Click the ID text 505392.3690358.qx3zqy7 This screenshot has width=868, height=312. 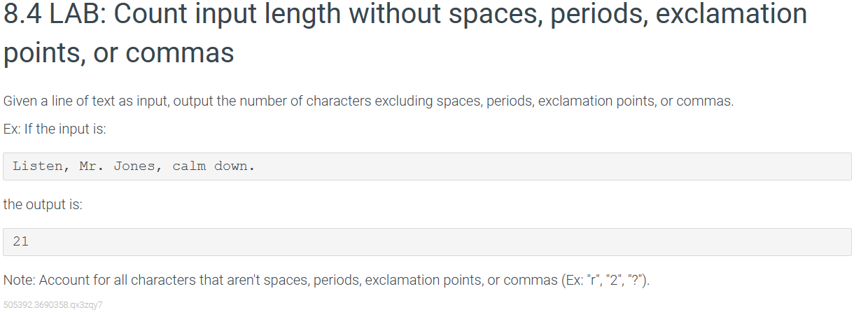click(x=53, y=305)
